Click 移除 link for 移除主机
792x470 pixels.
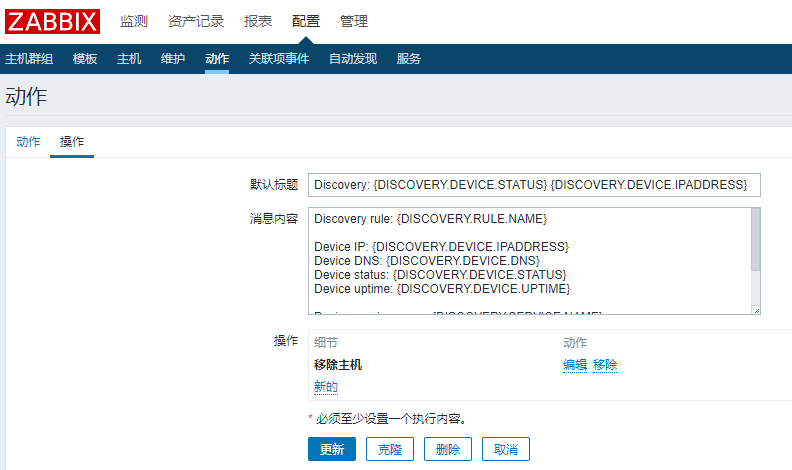coord(605,364)
